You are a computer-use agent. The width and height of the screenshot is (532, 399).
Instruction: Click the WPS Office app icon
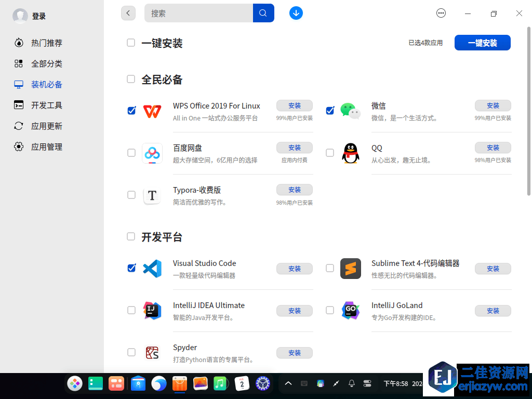[152, 111]
